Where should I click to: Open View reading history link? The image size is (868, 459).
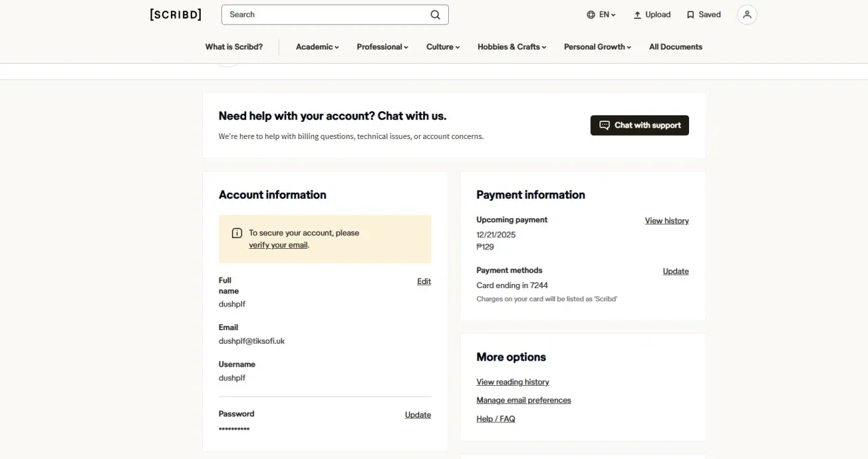coord(513,382)
